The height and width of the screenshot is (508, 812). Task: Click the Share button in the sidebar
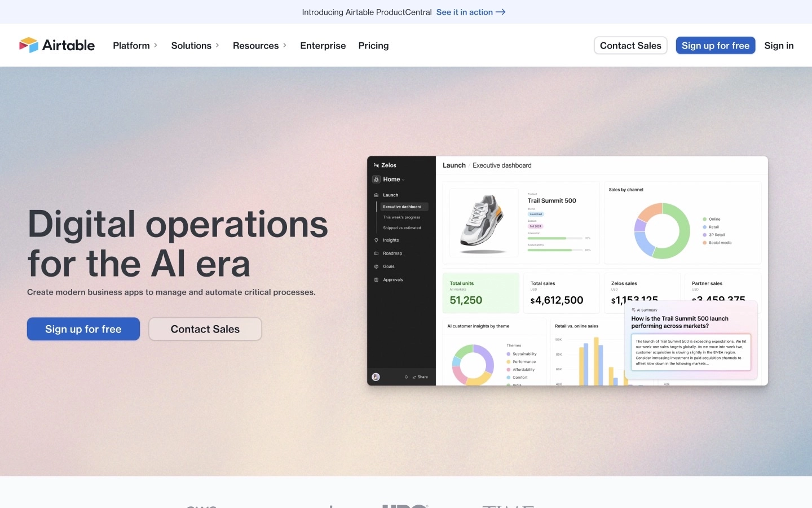[420, 377]
